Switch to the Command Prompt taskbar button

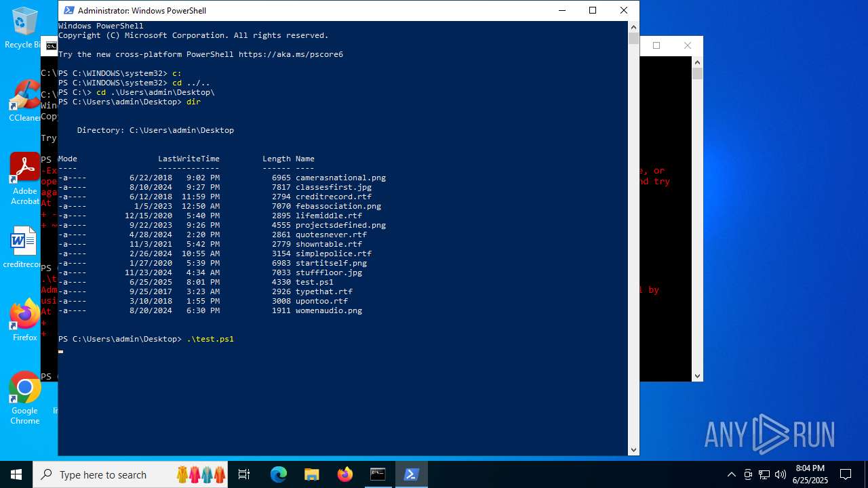point(378,474)
